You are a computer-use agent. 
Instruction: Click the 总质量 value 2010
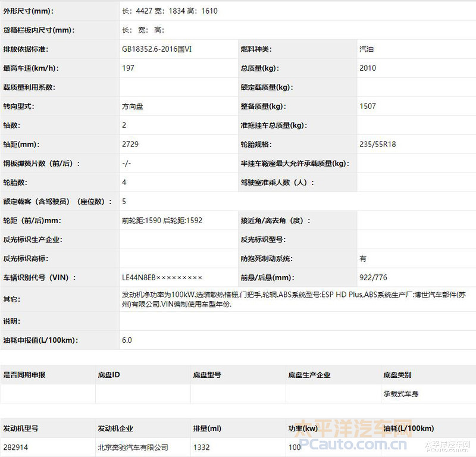[x=368, y=68]
